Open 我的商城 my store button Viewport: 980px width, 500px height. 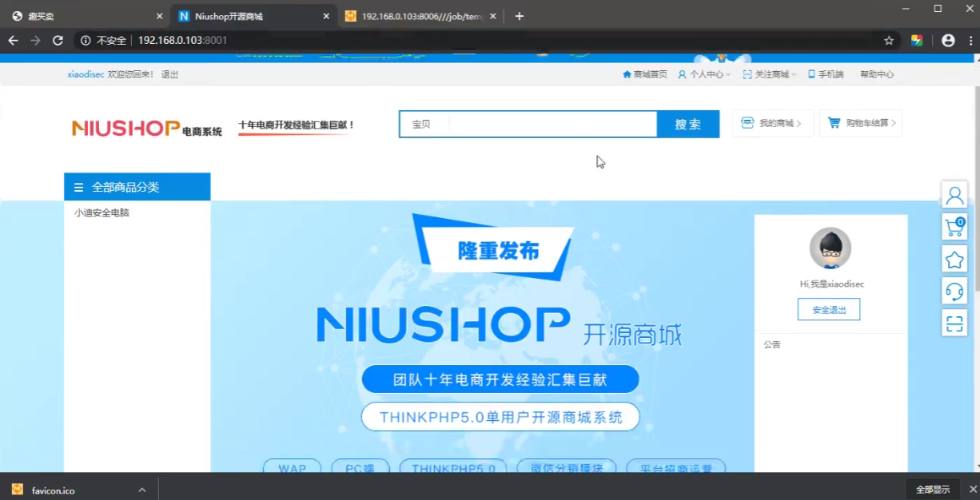773,123
